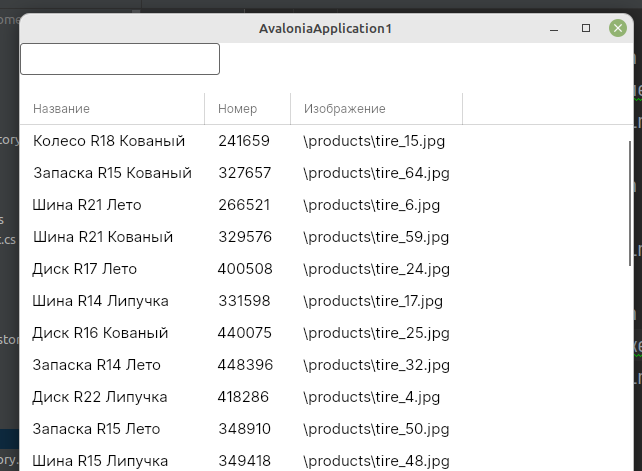Maximize the AvaloniaApplication1 window
Screen dimensions: 642x471
tap(586, 29)
